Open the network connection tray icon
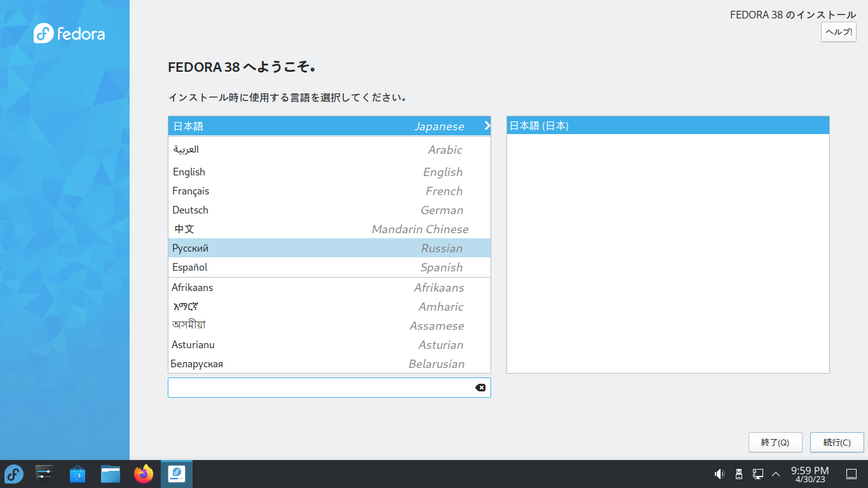 (757, 474)
